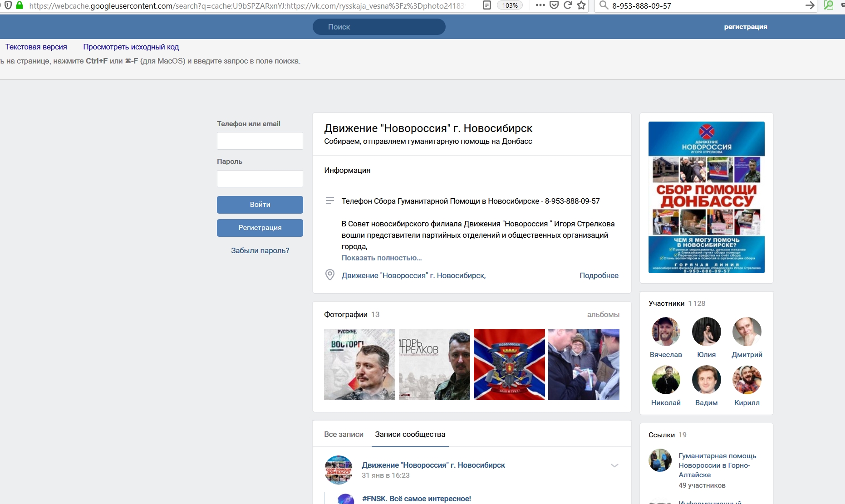Open the tracking protection shield icon

[8, 5]
